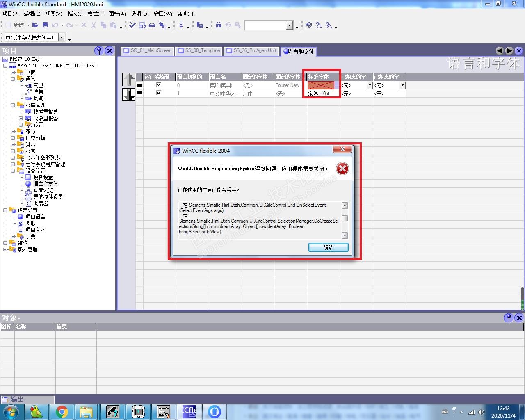Select 调度器 in project tree
The width and height of the screenshot is (525, 420).
tap(41, 203)
